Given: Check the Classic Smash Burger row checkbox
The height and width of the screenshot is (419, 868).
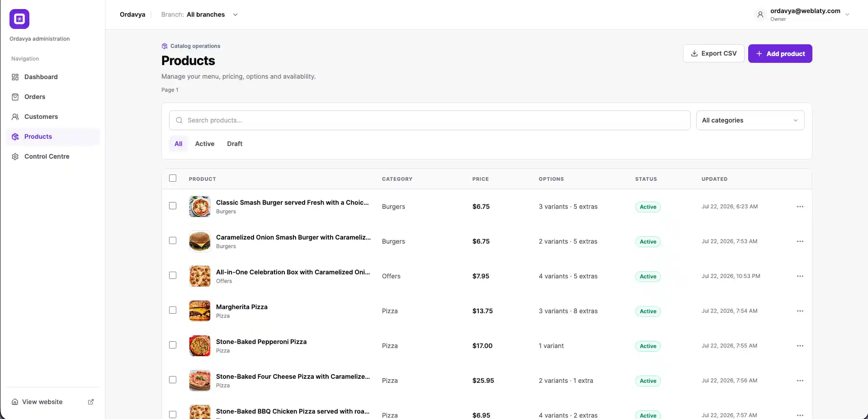Looking at the screenshot, I should [x=173, y=206].
